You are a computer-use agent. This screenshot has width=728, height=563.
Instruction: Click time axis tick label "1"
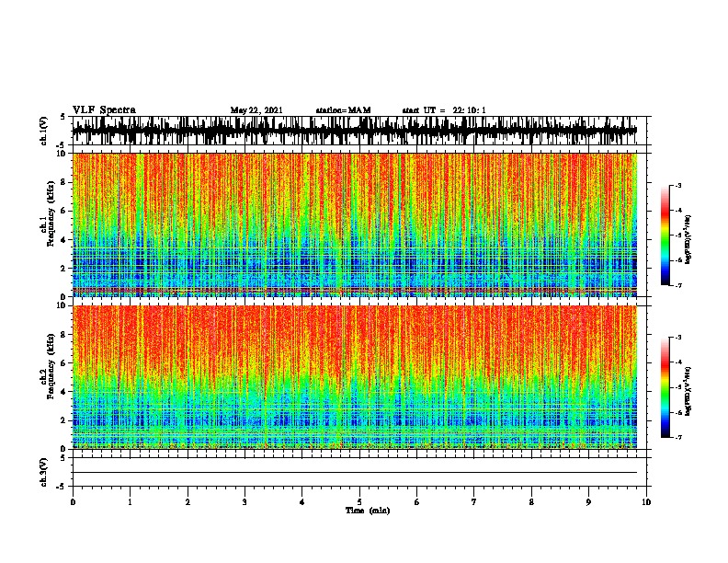(130, 502)
